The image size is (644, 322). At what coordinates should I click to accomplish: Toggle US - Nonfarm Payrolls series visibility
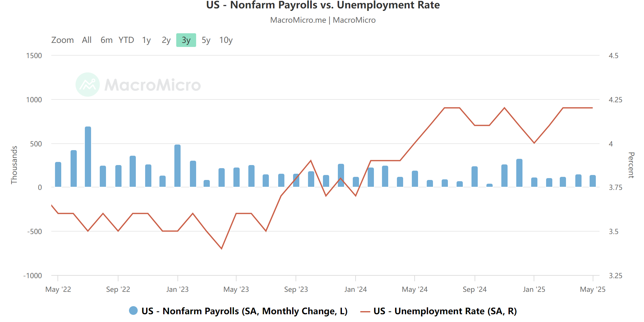pos(244,311)
